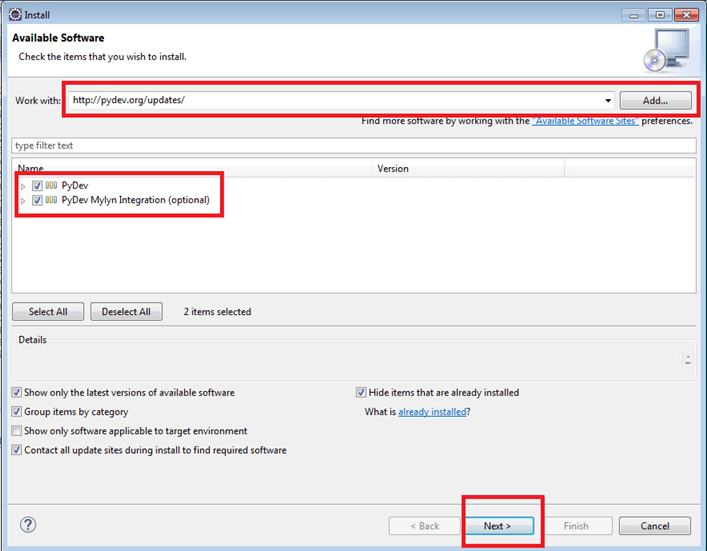Click the PyDev category icon

[x=51, y=185]
